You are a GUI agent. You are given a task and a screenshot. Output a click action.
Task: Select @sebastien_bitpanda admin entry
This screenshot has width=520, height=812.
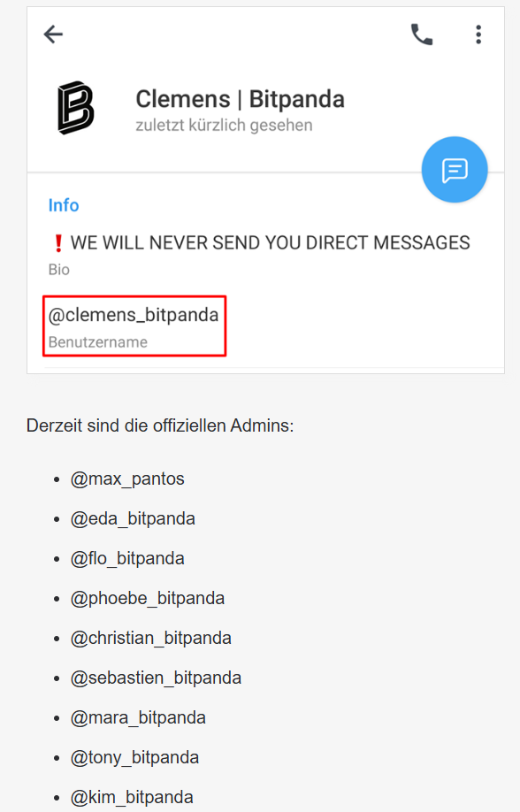[156, 678]
